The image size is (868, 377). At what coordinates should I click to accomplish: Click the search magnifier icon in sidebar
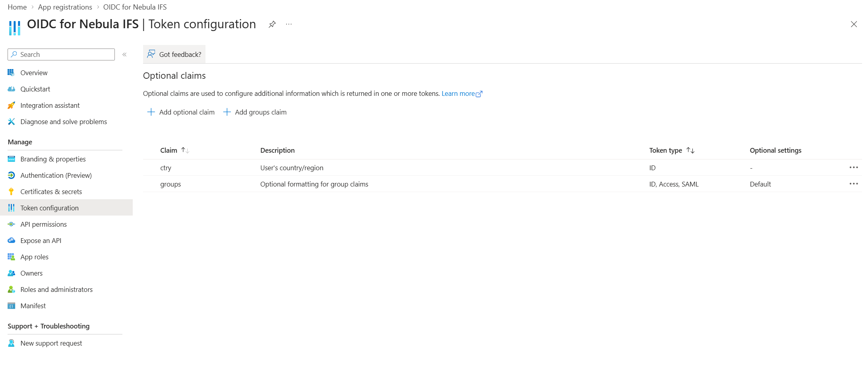[14, 54]
